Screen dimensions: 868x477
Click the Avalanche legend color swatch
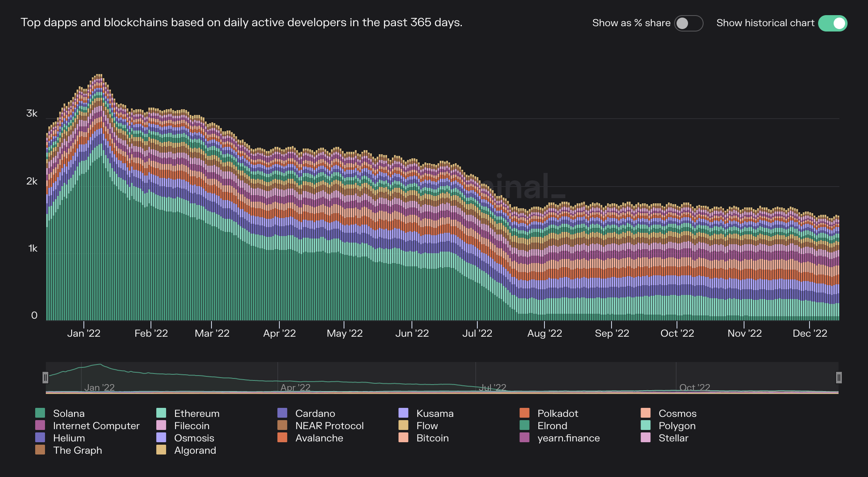pyautogui.click(x=282, y=437)
